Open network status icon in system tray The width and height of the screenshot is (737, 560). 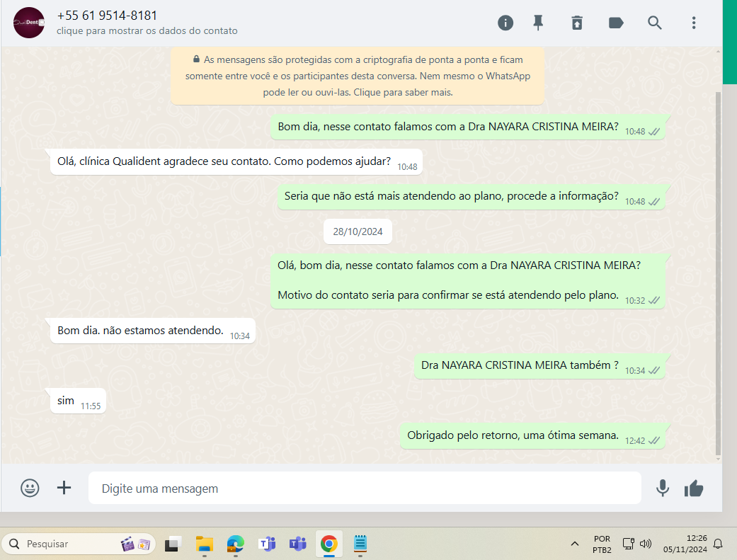coord(629,544)
